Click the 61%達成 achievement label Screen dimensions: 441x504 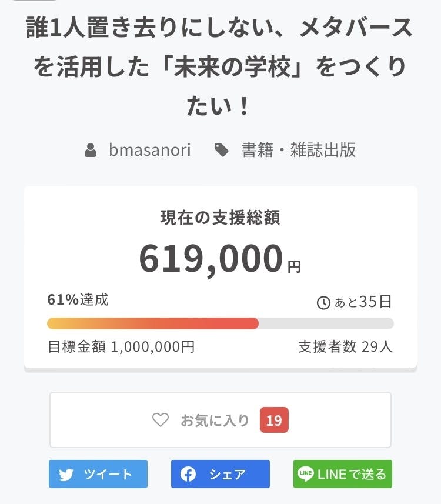[x=78, y=300]
